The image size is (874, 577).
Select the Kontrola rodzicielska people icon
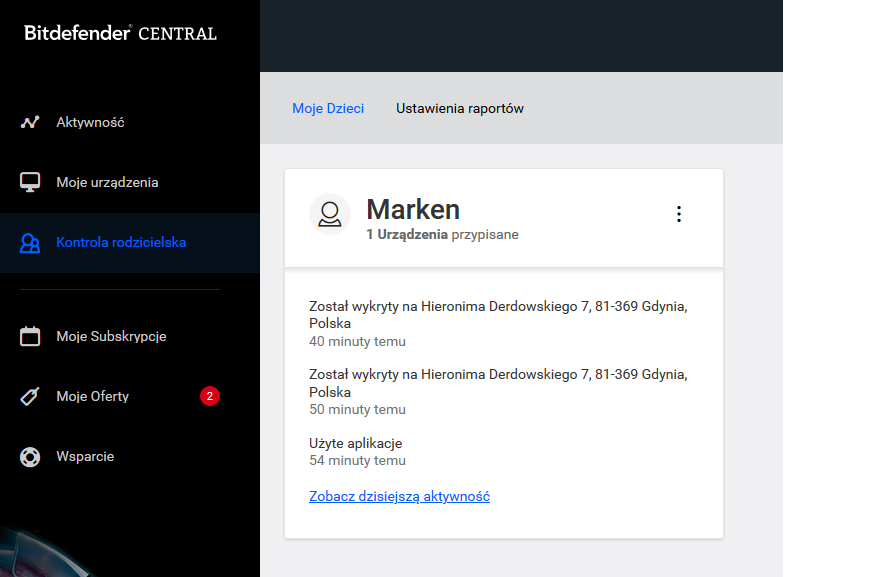(30, 243)
